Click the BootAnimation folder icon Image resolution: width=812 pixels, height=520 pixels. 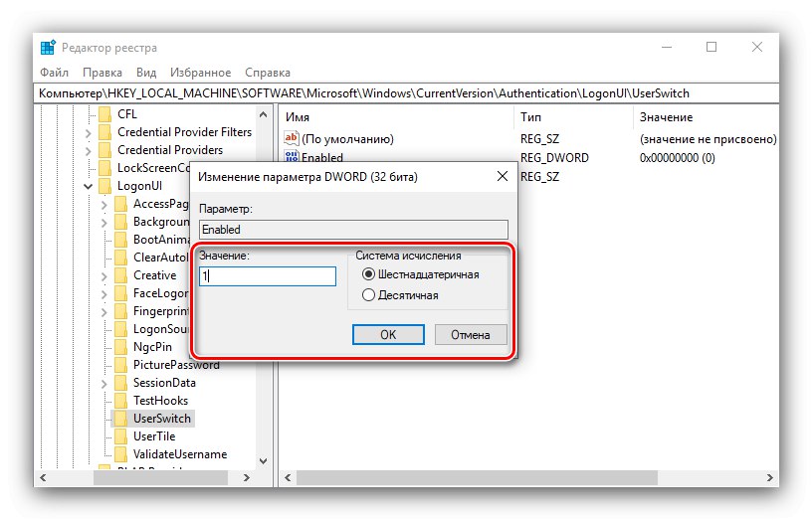120,240
